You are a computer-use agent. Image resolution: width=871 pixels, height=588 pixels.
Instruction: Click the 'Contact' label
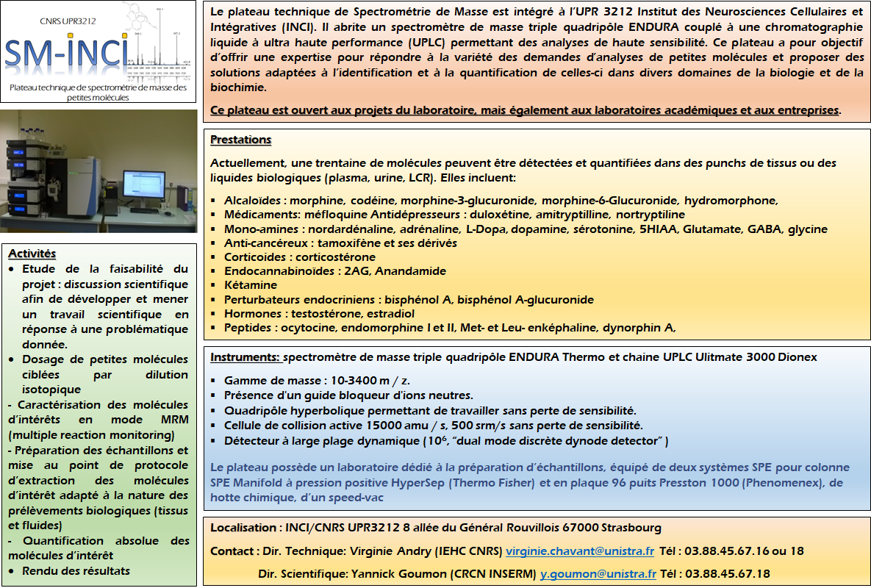pos(232,551)
